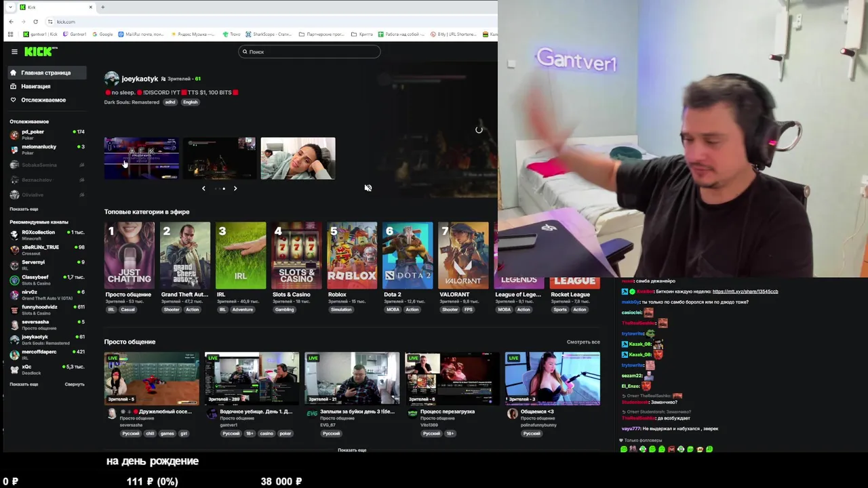Select first featured stream thumbnail
868x488 pixels.
coord(142,158)
